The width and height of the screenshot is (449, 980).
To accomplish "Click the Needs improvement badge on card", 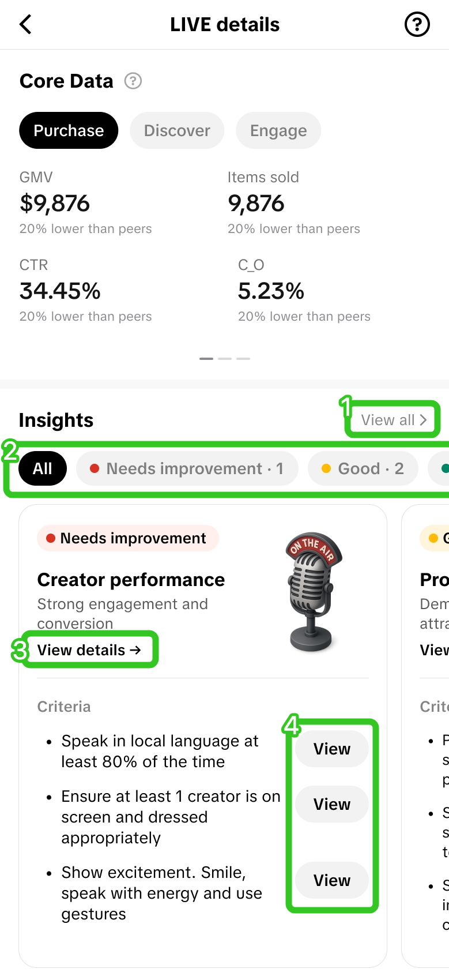I will (127, 538).
